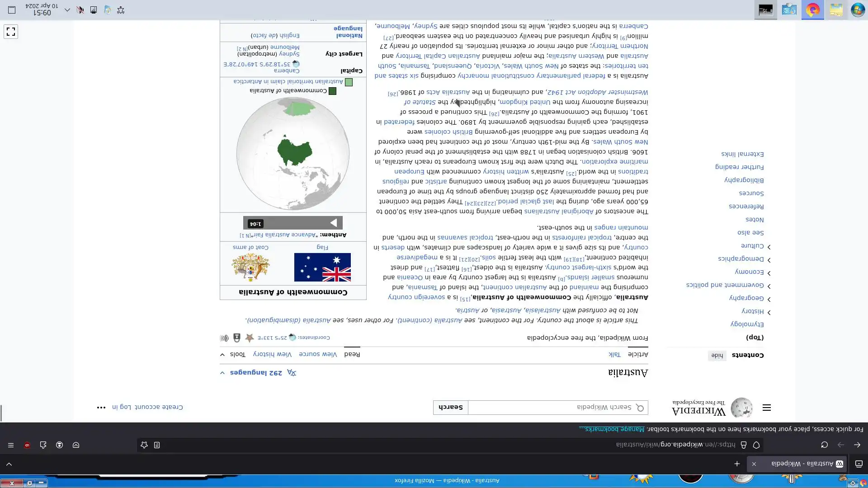Switch to the Talk tab
Screen dimensions: 868x488
click(614, 355)
